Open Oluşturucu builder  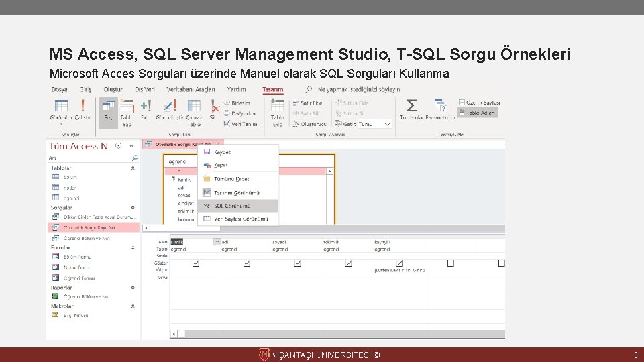coord(309,124)
